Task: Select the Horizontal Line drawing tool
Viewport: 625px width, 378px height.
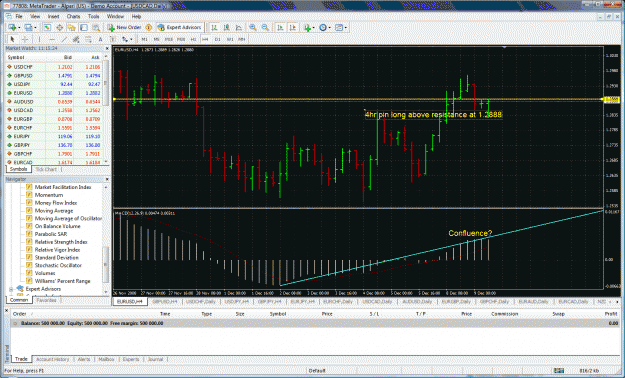Action: 52,39
